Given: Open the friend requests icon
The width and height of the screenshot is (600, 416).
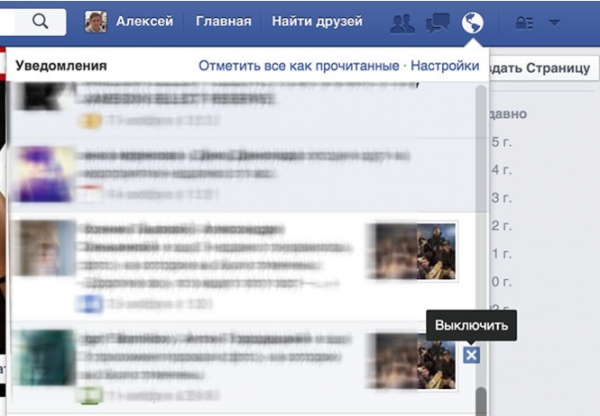Looking at the screenshot, I should (x=402, y=21).
